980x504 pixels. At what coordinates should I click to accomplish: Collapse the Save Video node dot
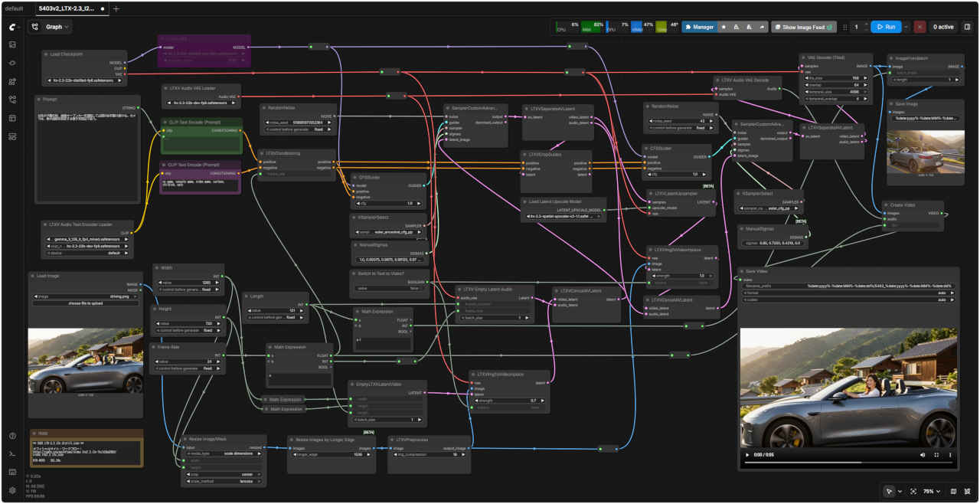click(742, 271)
